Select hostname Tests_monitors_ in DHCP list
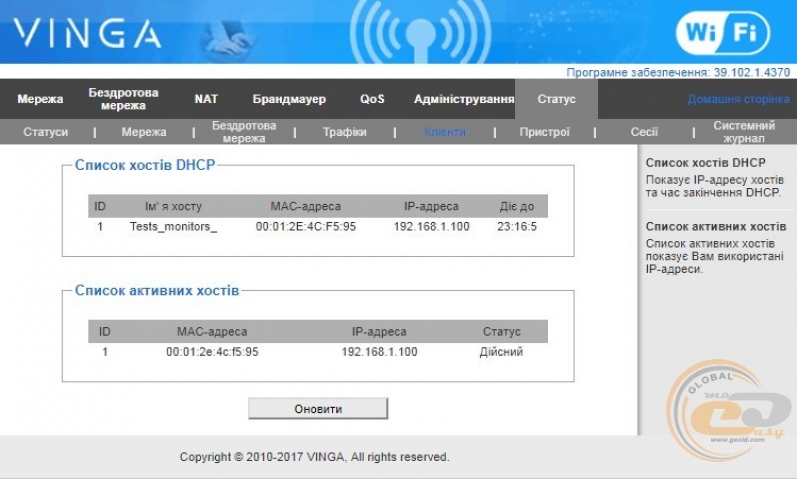 click(x=173, y=227)
